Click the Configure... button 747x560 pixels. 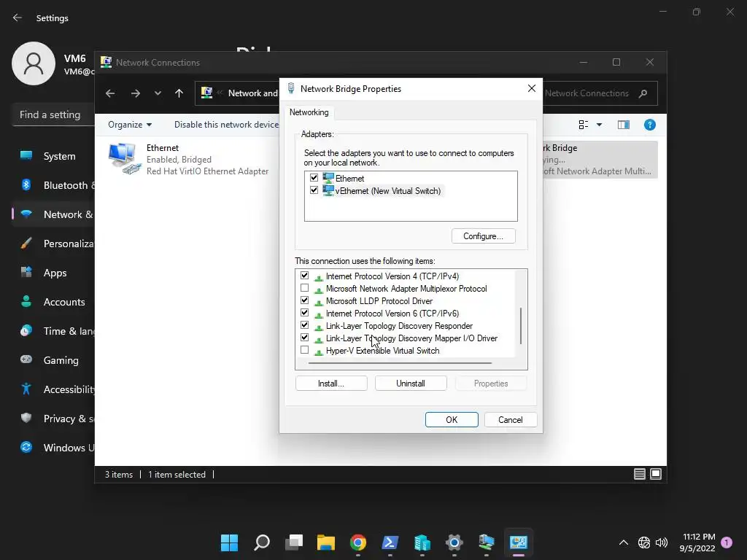pyautogui.click(x=483, y=236)
